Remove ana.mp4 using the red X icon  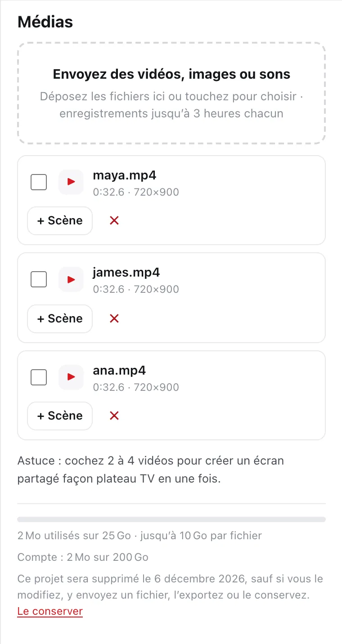114,416
